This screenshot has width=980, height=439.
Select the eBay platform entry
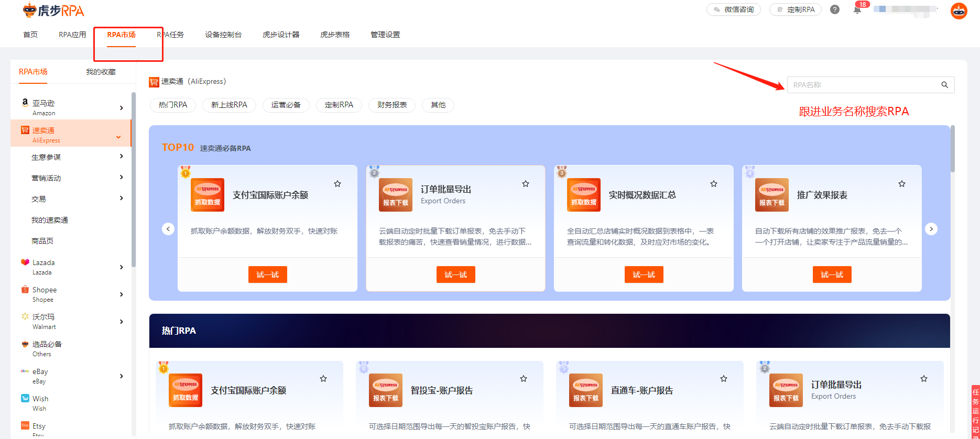[x=71, y=376]
